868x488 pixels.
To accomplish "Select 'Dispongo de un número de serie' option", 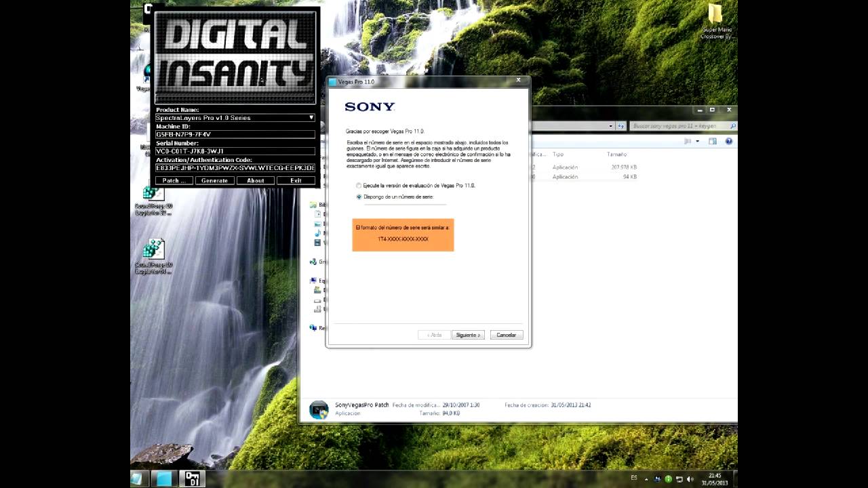I will coord(359,197).
